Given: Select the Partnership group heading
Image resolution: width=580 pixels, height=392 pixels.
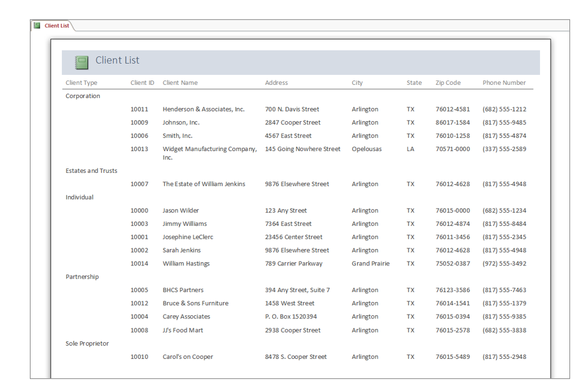Looking at the screenshot, I should (82, 277).
